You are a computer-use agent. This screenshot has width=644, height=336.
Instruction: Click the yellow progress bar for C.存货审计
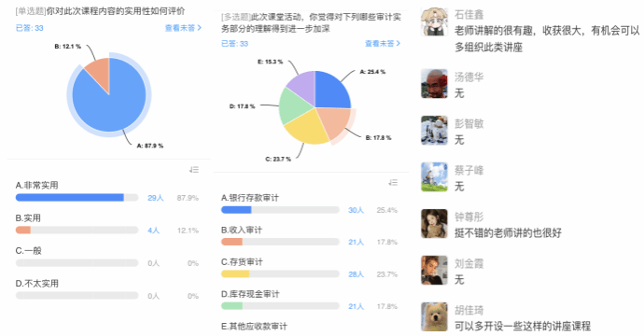[x=235, y=274]
